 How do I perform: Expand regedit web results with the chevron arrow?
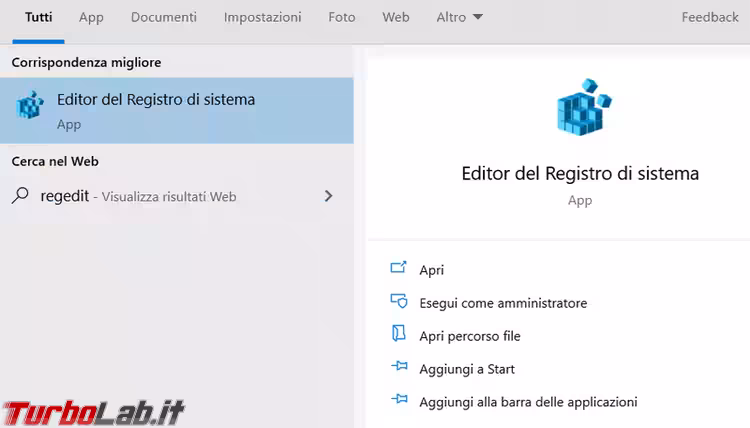click(329, 196)
